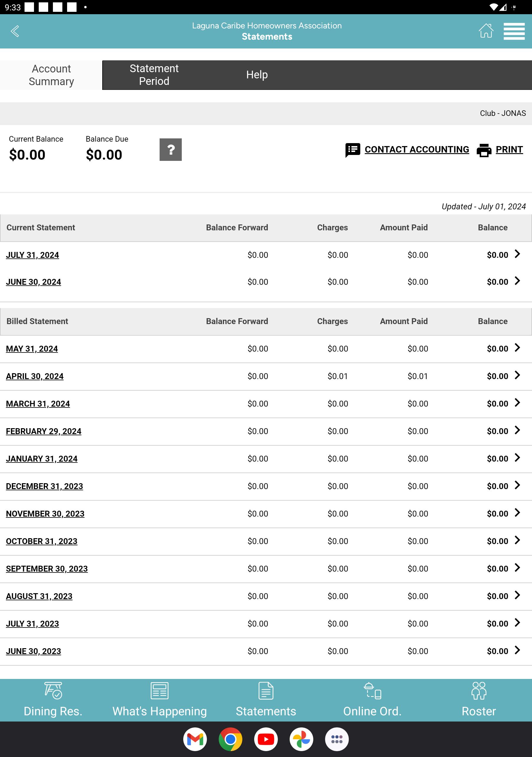The height and width of the screenshot is (757, 532).
Task: Open the Help tab
Action: click(257, 75)
